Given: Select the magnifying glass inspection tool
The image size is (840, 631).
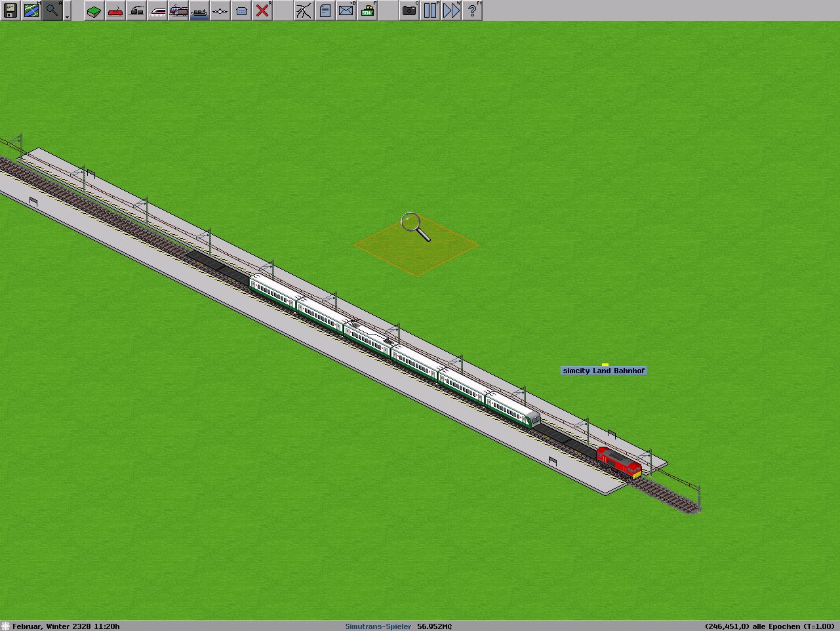Looking at the screenshot, I should 52,10.
